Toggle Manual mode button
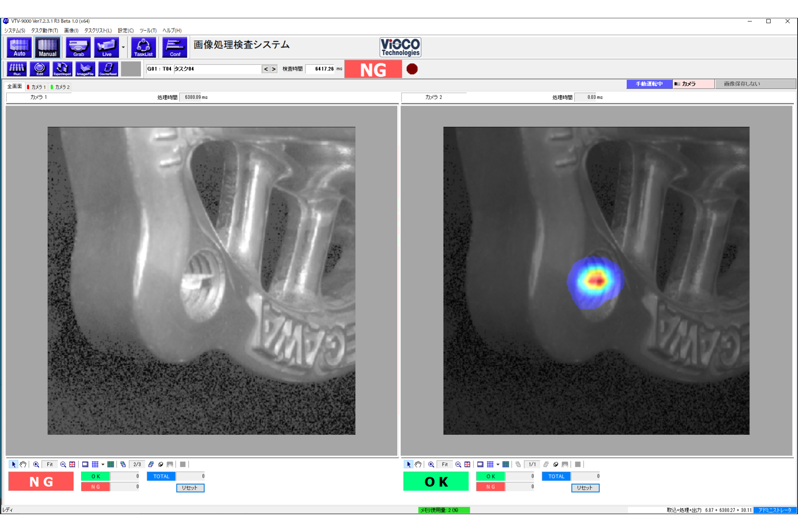 coord(47,47)
